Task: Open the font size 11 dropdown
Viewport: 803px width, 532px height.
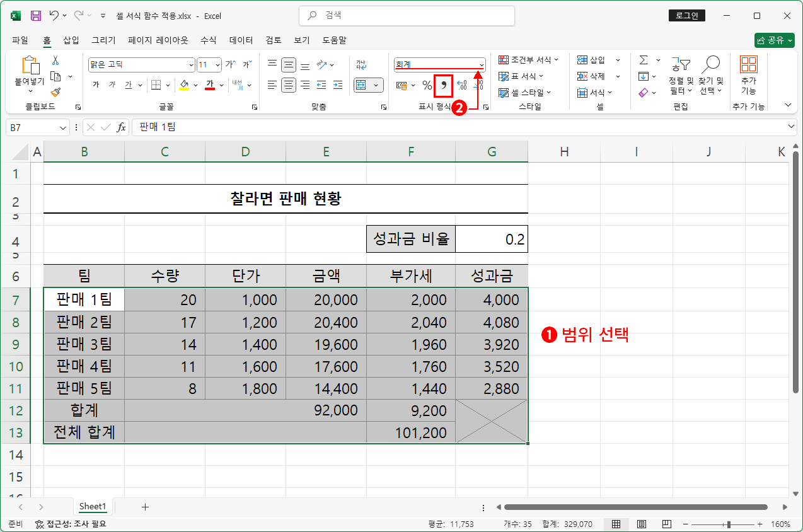Action: (218, 65)
